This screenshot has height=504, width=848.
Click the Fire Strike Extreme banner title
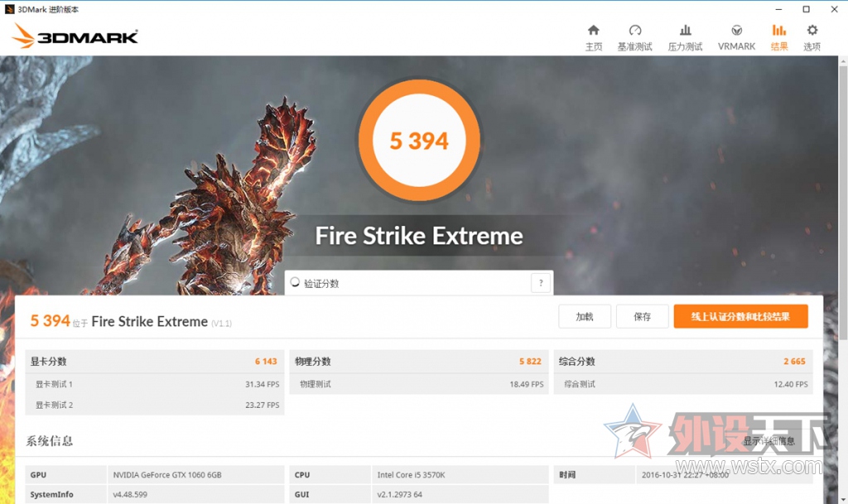(419, 236)
